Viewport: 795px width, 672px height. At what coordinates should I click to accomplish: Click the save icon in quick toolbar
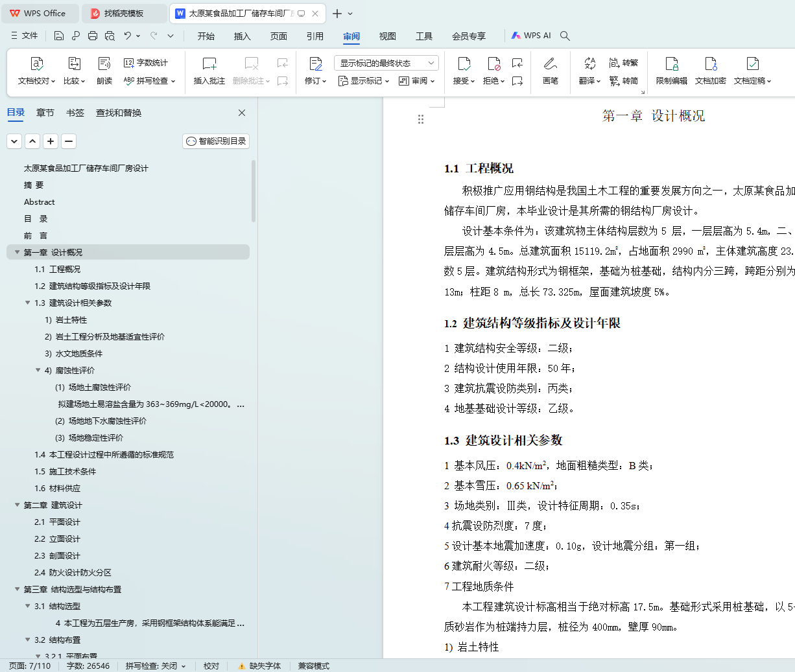click(59, 36)
